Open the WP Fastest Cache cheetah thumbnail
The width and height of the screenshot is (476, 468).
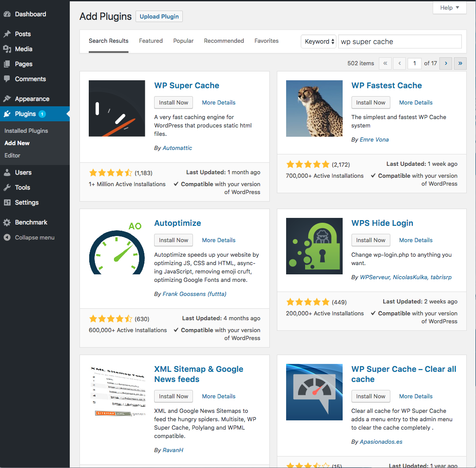314,108
